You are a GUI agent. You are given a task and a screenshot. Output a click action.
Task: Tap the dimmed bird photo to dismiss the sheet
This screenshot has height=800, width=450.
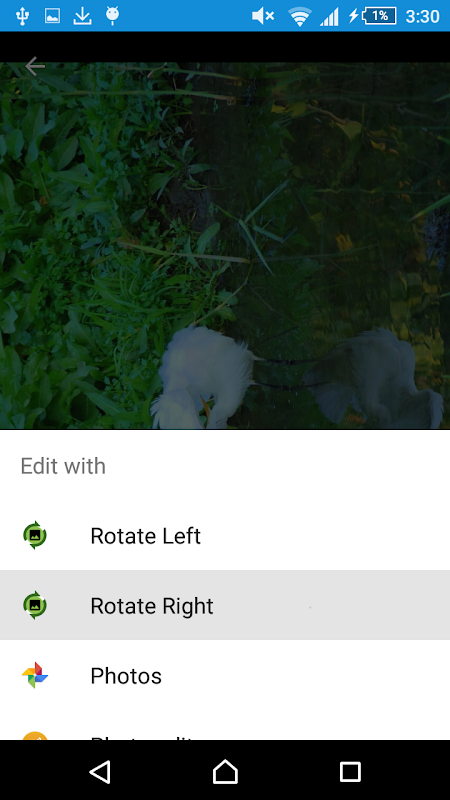coord(225,245)
